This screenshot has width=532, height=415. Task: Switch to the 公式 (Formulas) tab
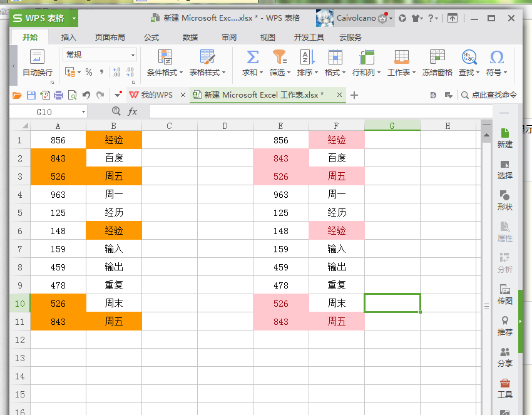point(151,38)
